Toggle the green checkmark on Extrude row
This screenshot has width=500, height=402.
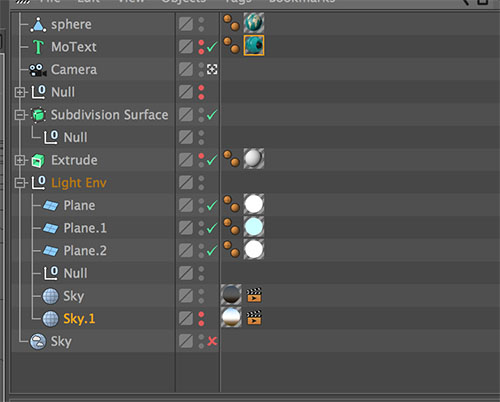tap(212, 160)
